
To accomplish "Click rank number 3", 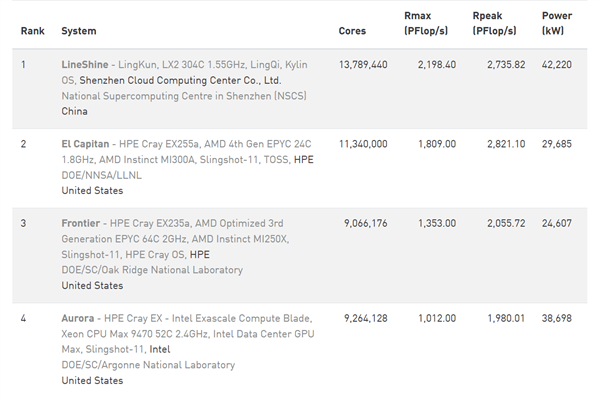I will coord(23,223).
